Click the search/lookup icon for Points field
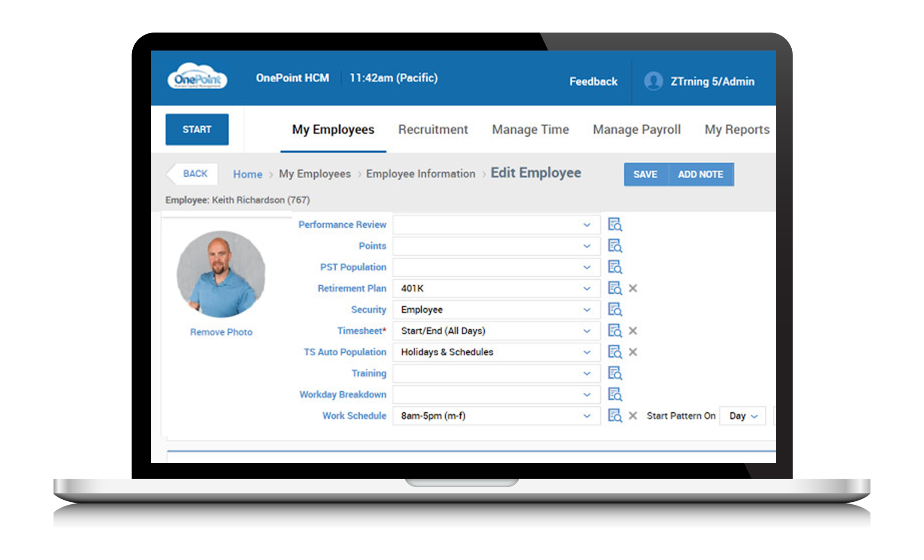Viewport: 924px width, 560px height. pos(614,245)
